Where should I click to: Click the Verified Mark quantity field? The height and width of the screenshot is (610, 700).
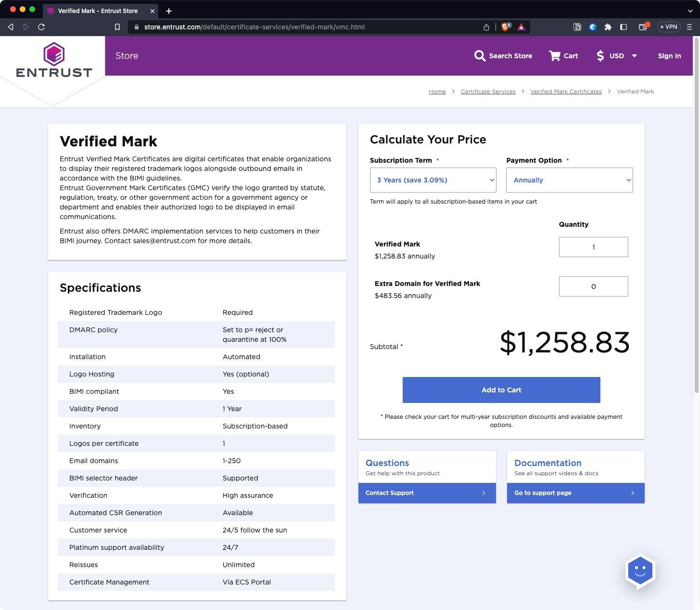click(593, 247)
